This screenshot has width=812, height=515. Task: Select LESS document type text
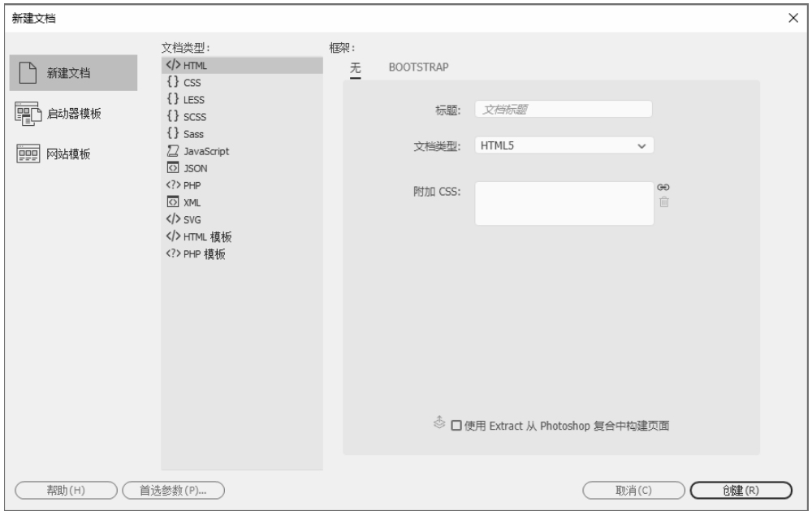tap(194, 100)
